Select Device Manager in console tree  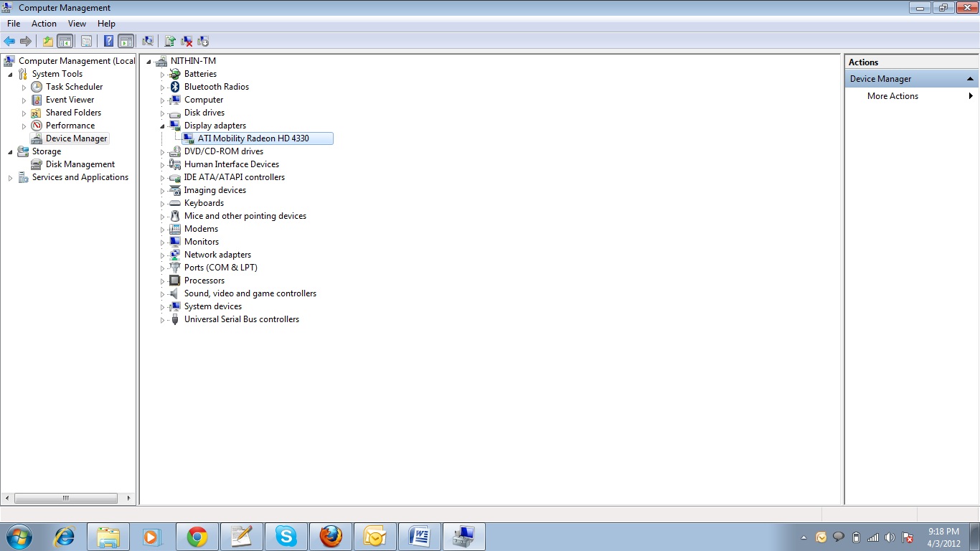coord(76,138)
